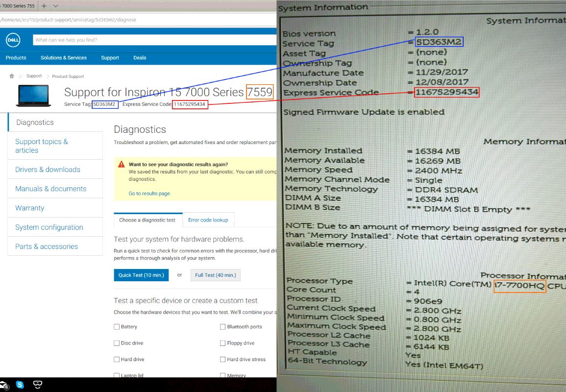This screenshot has height=392, width=566.
Task: Open the Mail app from the taskbar
Action: [x=3, y=385]
